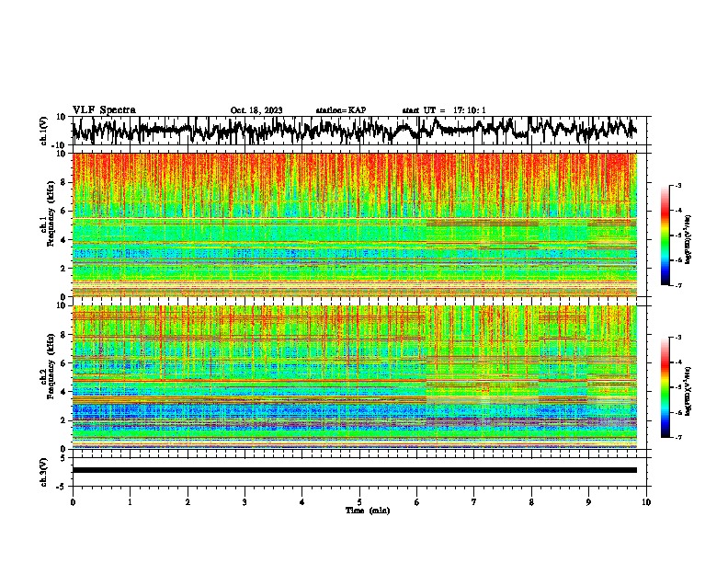Viewport: 728px width, 563px height.
Task: Click inside the ch.2 spectrogram panel
Action: point(355,377)
